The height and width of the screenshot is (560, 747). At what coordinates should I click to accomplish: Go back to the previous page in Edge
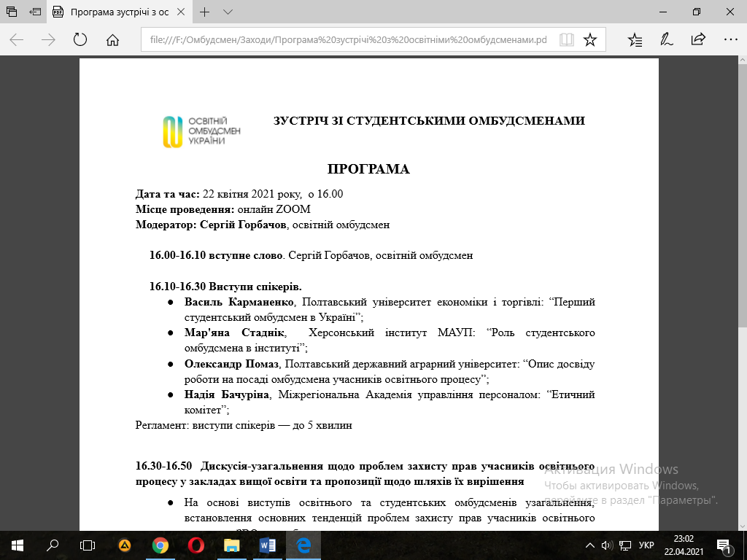point(17,39)
